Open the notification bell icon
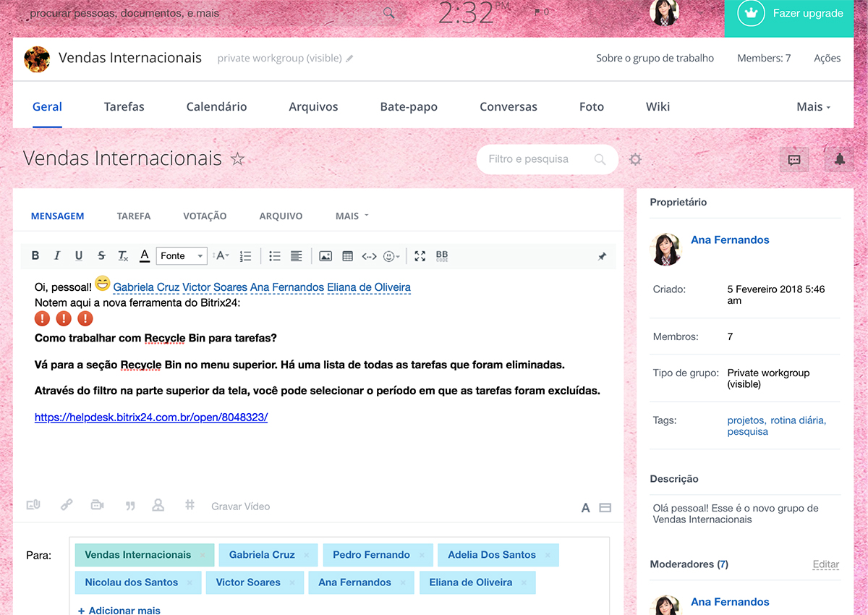The width and height of the screenshot is (868, 615). (x=839, y=160)
